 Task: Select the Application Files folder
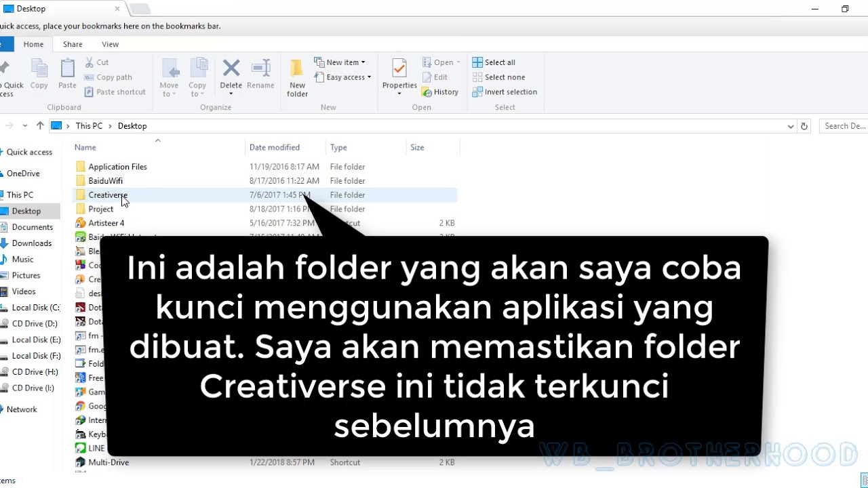117,167
